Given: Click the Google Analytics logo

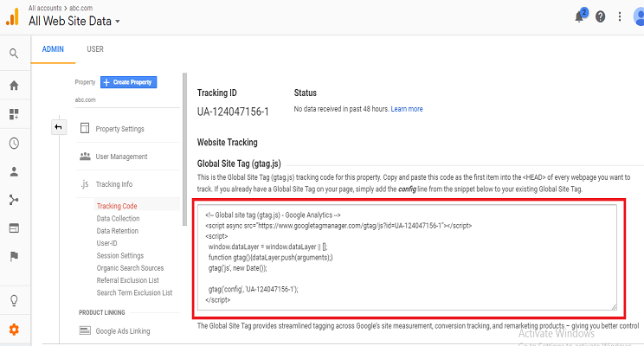Looking at the screenshot, I should [13, 16].
